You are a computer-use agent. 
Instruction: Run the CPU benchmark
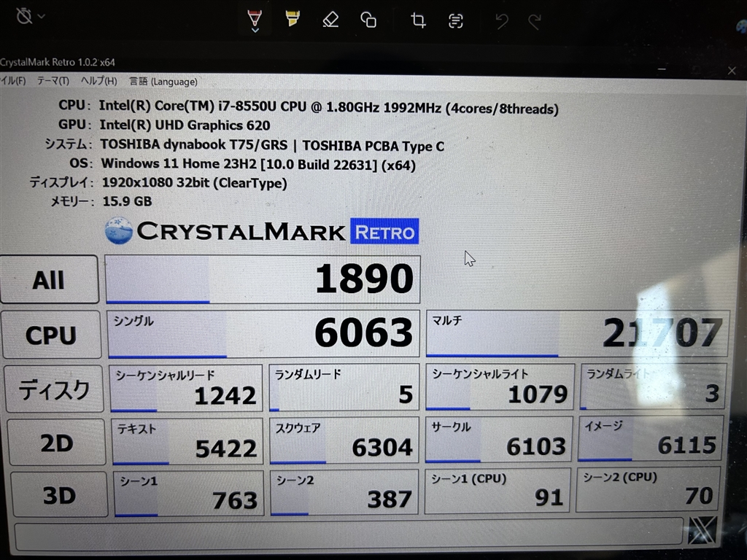coord(52,335)
